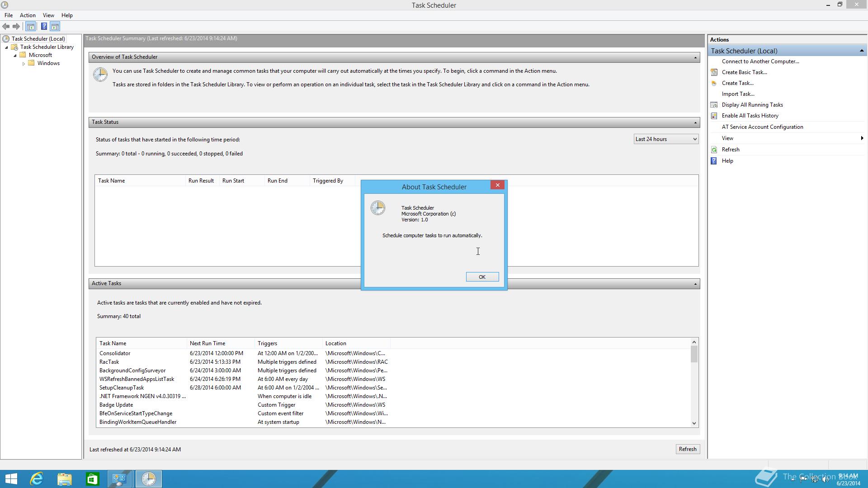
Task: Open the View submenu arrow in Actions
Action: [x=862, y=138]
